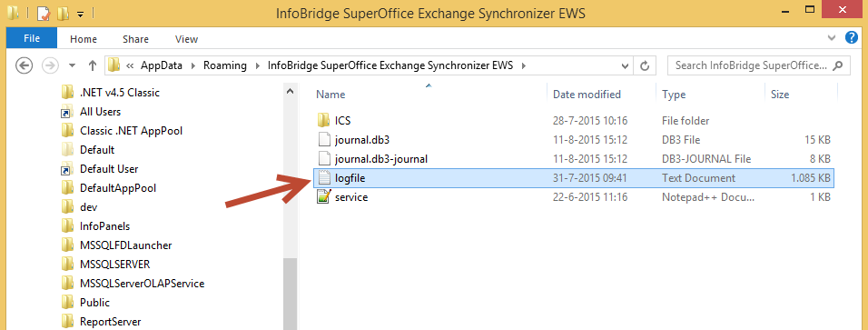Open Customize Quick Access Toolbar dropdown
The image size is (868, 330).
click(80, 14)
